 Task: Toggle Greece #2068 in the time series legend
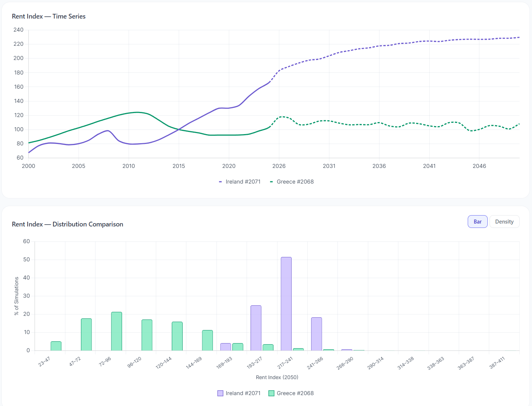click(292, 181)
